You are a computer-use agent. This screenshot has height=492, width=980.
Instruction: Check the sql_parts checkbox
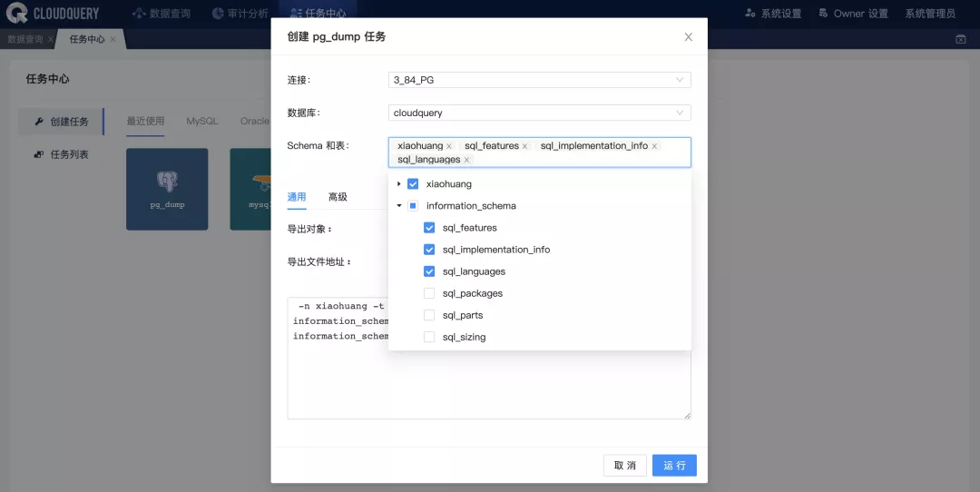428,315
